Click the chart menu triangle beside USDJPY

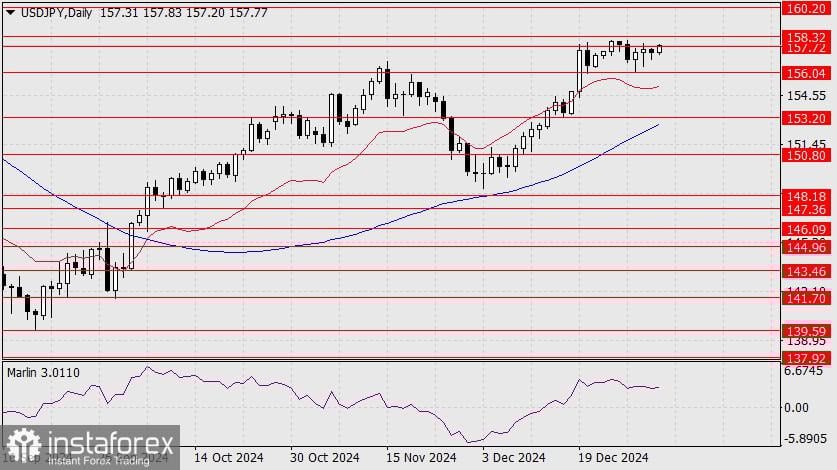tap(10, 13)
